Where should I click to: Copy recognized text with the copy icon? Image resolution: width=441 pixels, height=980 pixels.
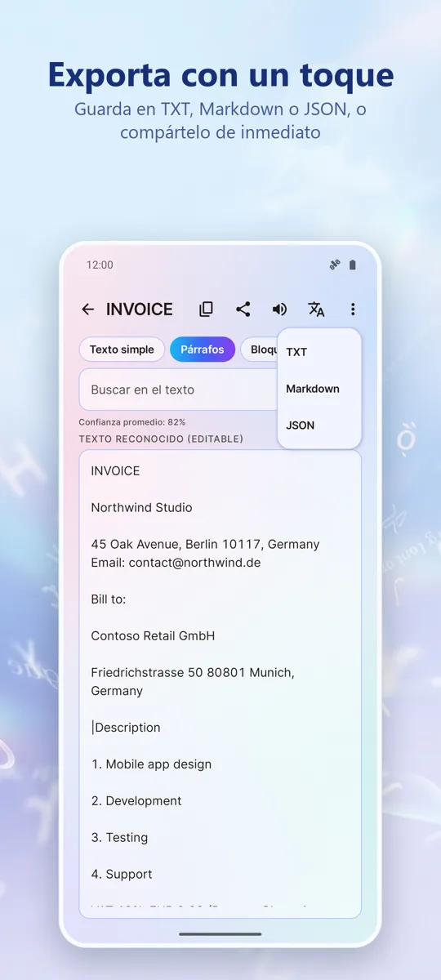206,310
